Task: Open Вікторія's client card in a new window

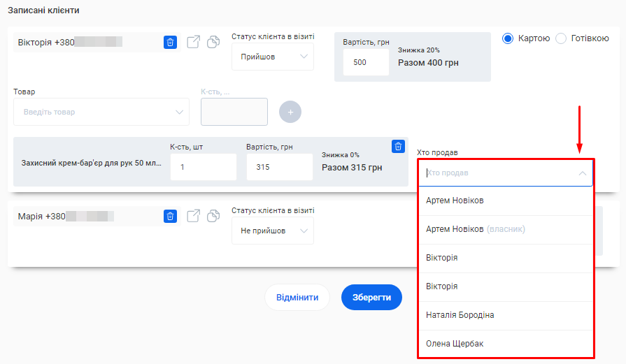Action: (x=194, y=43)
